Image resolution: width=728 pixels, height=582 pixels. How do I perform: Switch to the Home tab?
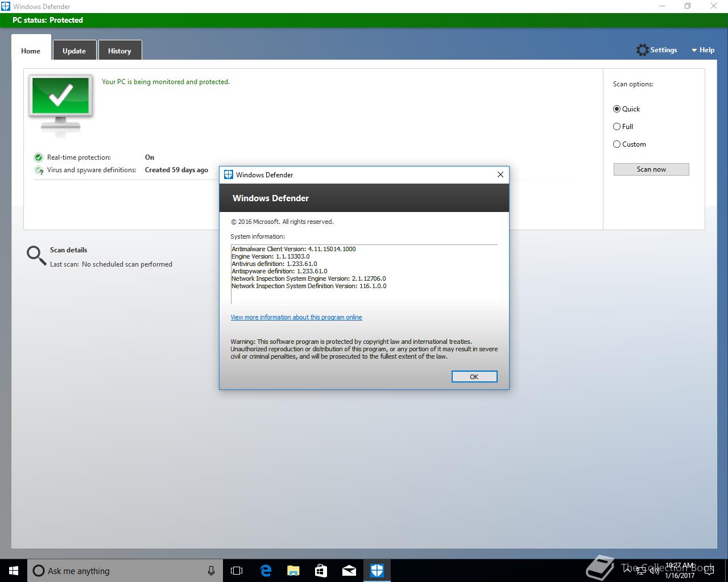31,51
